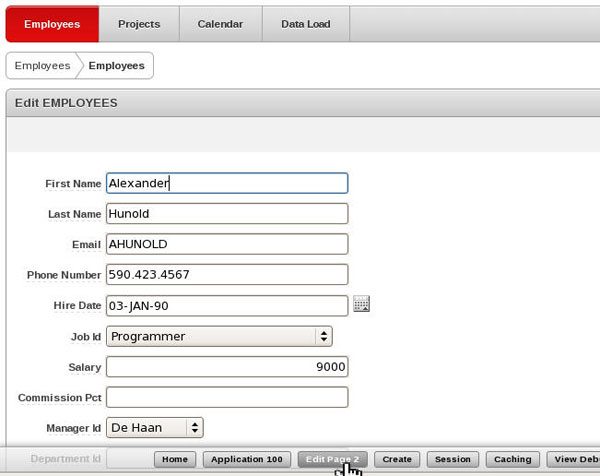Viewport: 600px width, 476px height.
Task: Open the Projects tab
Action: coord(139,24)
